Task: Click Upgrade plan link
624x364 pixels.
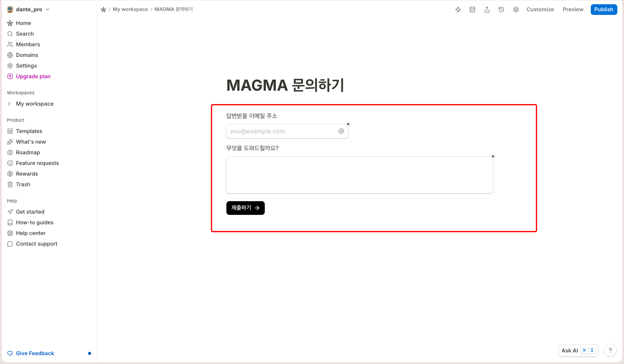Action: pos(33,76)
